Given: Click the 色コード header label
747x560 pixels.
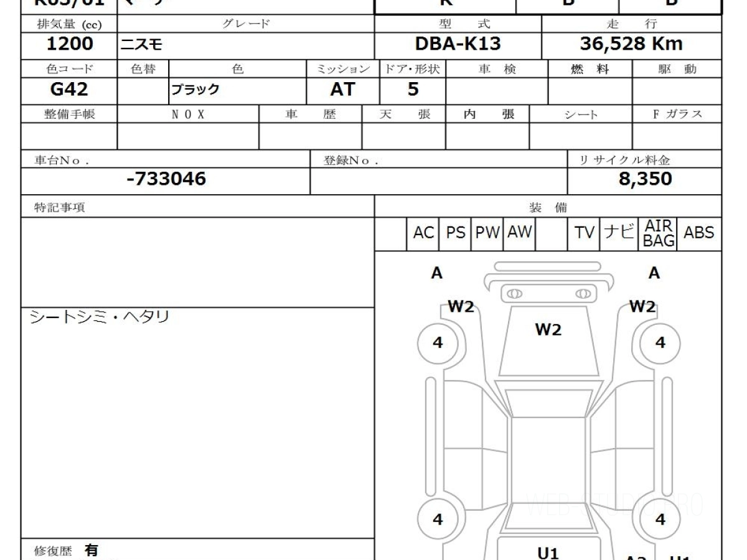Looking at the screenshot, I should click(69, 69).
